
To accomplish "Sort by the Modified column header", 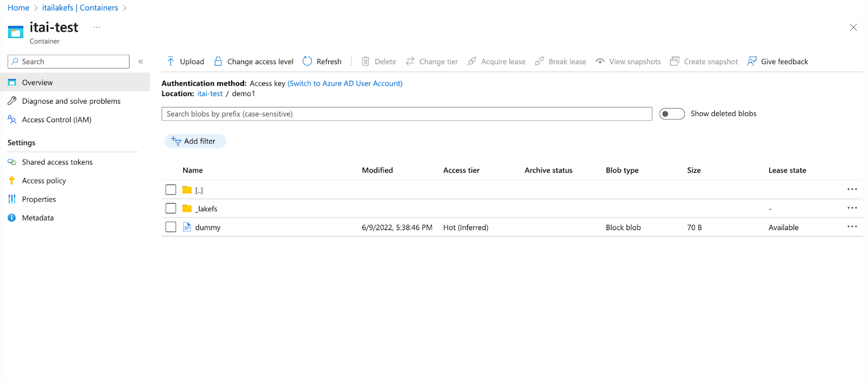I will point(378,170).
